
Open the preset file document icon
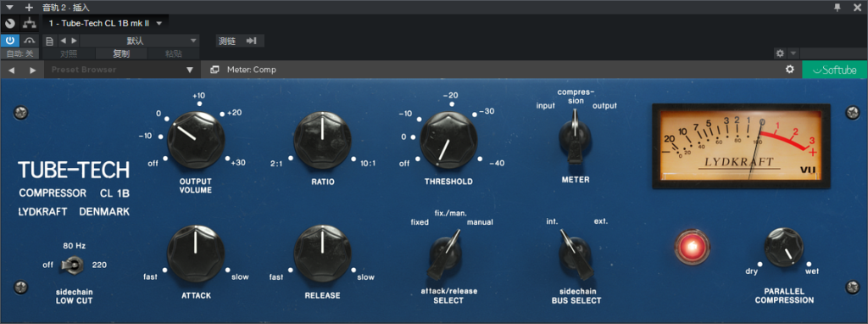tap(49, 41)
